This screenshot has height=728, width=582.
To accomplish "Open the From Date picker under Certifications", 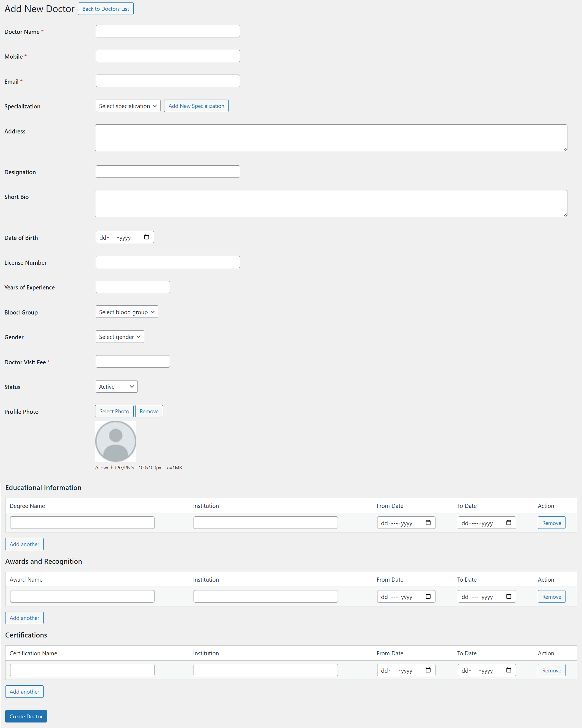I will pyautogui.click(x=428, y=670).
